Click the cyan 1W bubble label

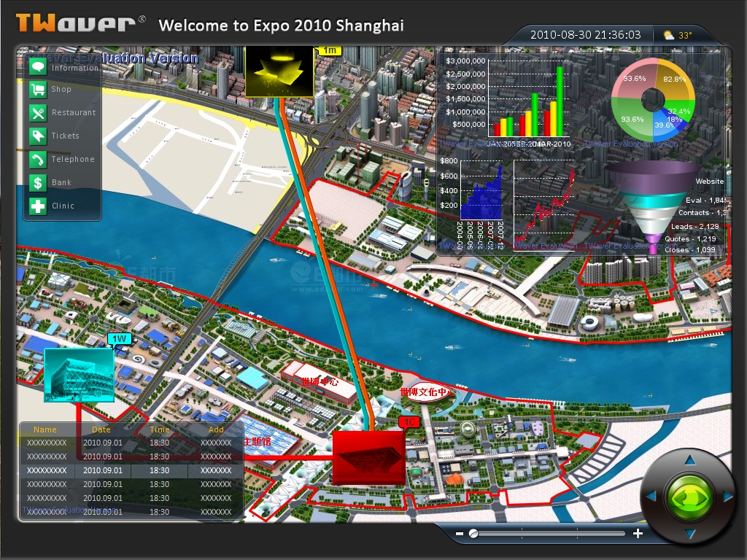coord(119,338)
